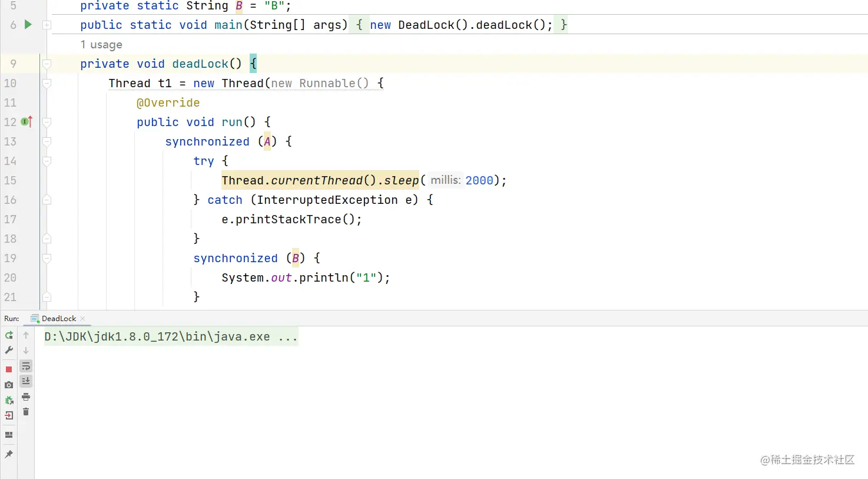Click line number 20 in the gutter
868x479 pixels.
(x=11, y=278)
